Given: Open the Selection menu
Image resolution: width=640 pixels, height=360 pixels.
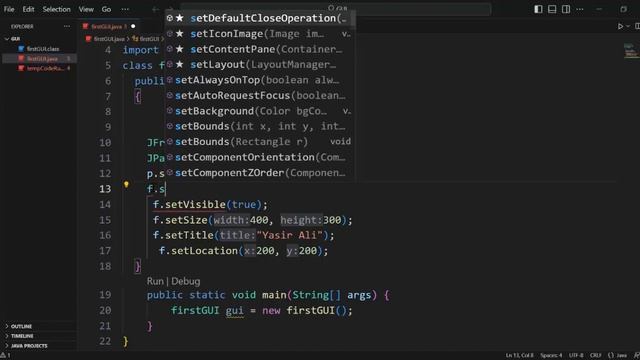Looking at the screenshot, I should click(56, 9).
